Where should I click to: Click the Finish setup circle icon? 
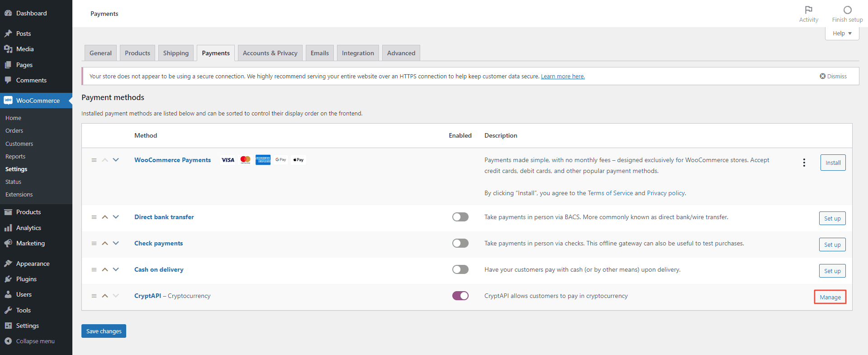(x=848, y=10)
